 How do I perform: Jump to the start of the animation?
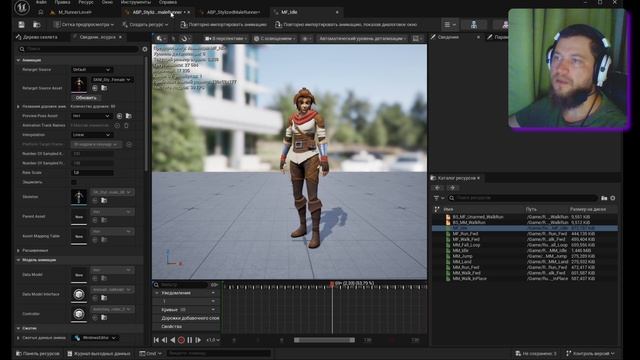pos(156,340)
